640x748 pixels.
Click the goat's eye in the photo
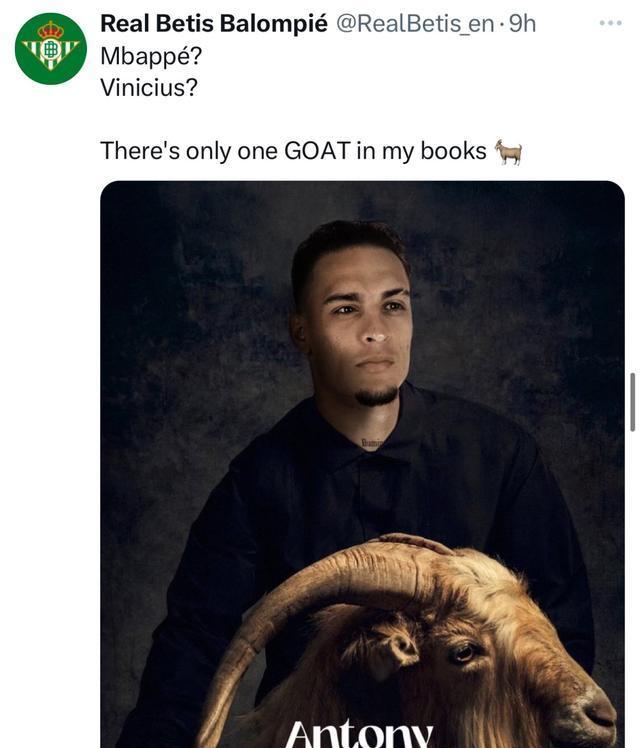pos(461,652)
